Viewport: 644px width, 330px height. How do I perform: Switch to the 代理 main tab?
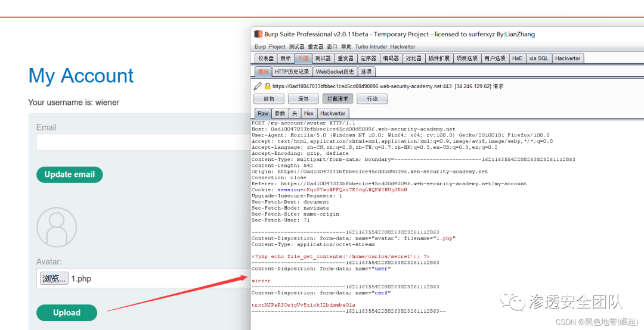(303, 58)
